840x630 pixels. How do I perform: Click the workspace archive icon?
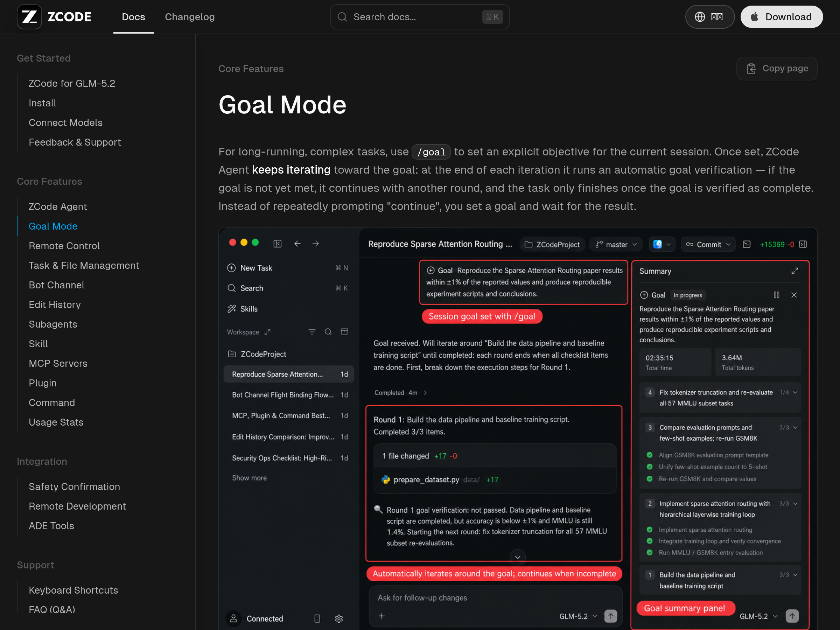(x=344, y=332)
